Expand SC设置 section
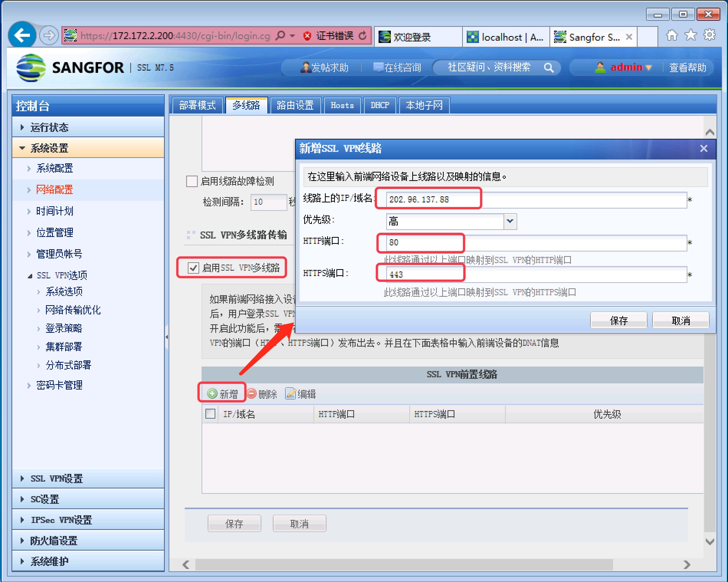Image resolution: width=728 pixels, height=582 pixels. click(x=88, y=499)
